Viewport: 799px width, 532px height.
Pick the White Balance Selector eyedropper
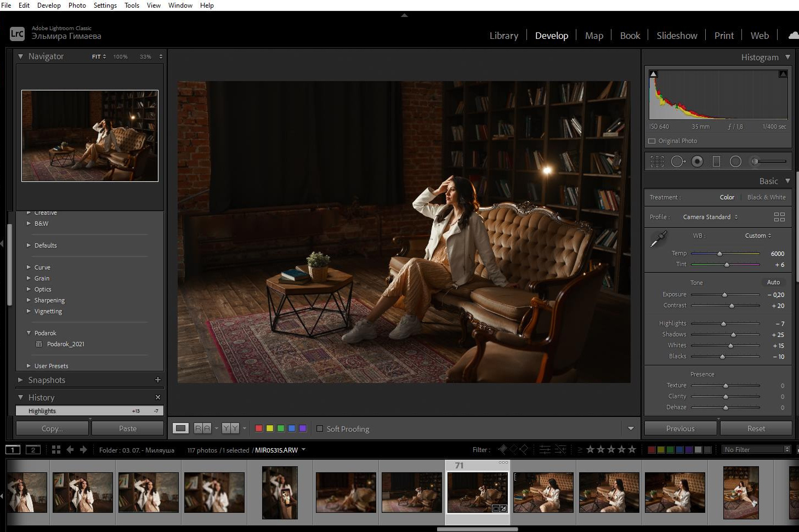point(658,239)
